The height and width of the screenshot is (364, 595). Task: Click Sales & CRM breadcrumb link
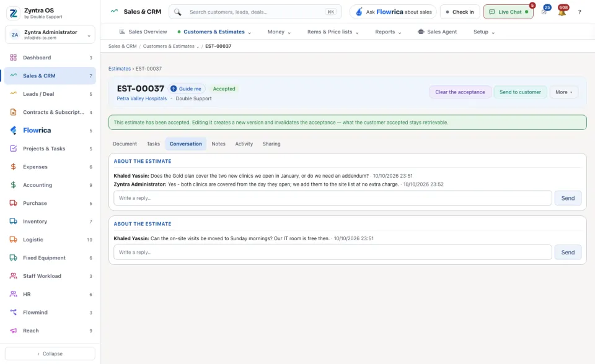pos(122,46)
